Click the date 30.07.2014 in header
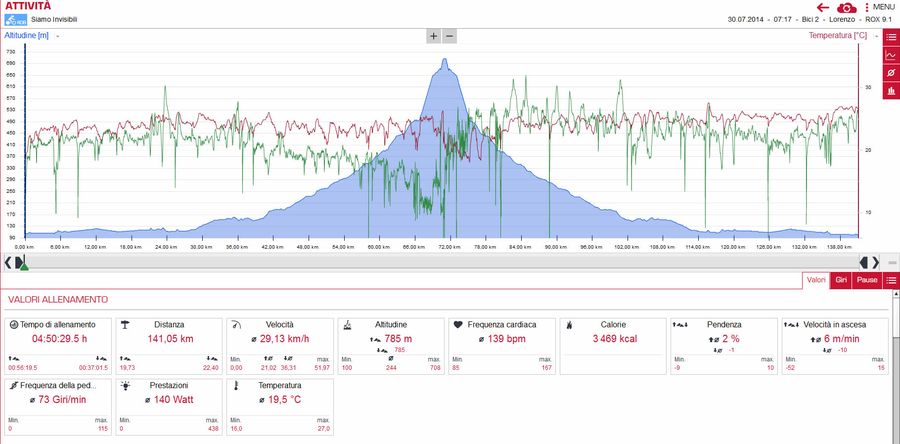This screenshot has width=900, height=444. pyautogui.click(x=746, y=20)
